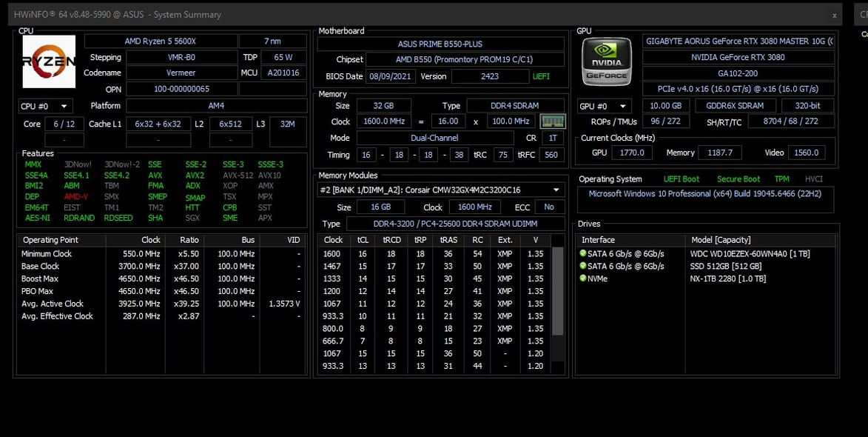Screen dimensions: 868x437
Task: Click the 1600.0 MHz memory clock field
Action: pos(383,121)
